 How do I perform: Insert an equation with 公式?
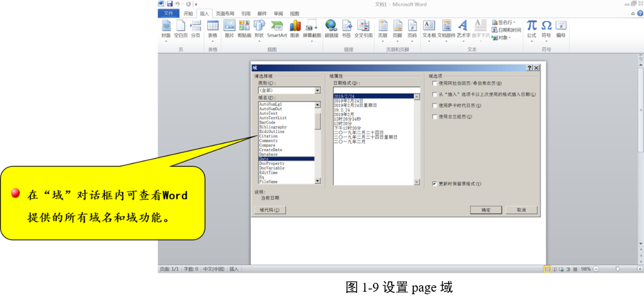coord(532,30)
